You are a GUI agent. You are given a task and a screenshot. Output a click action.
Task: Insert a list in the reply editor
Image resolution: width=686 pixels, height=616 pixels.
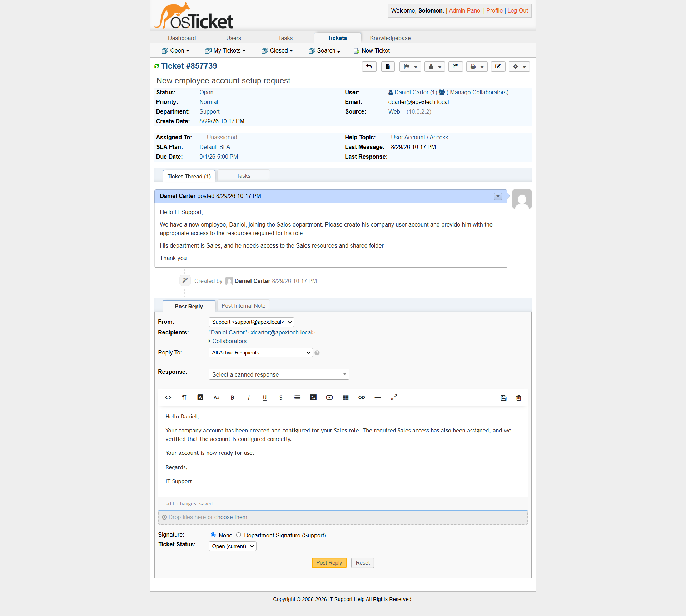pyautogui.click(x=297, y=397)
